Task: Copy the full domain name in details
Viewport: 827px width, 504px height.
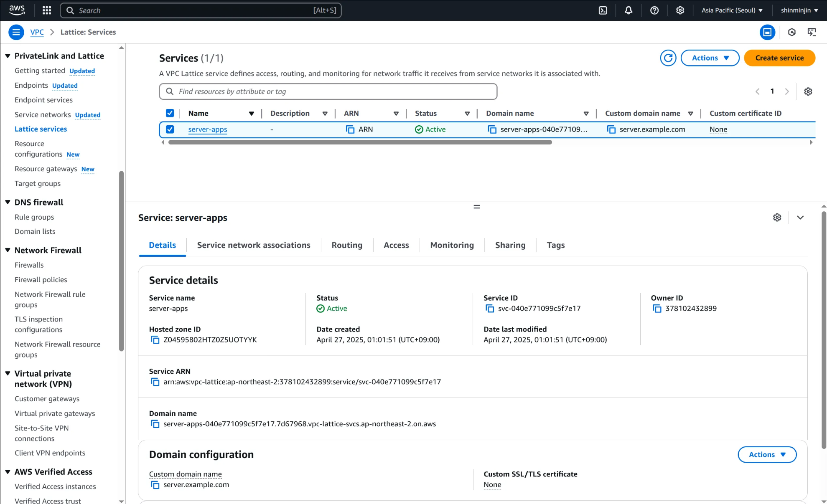Action: click(x=155, y=424)
